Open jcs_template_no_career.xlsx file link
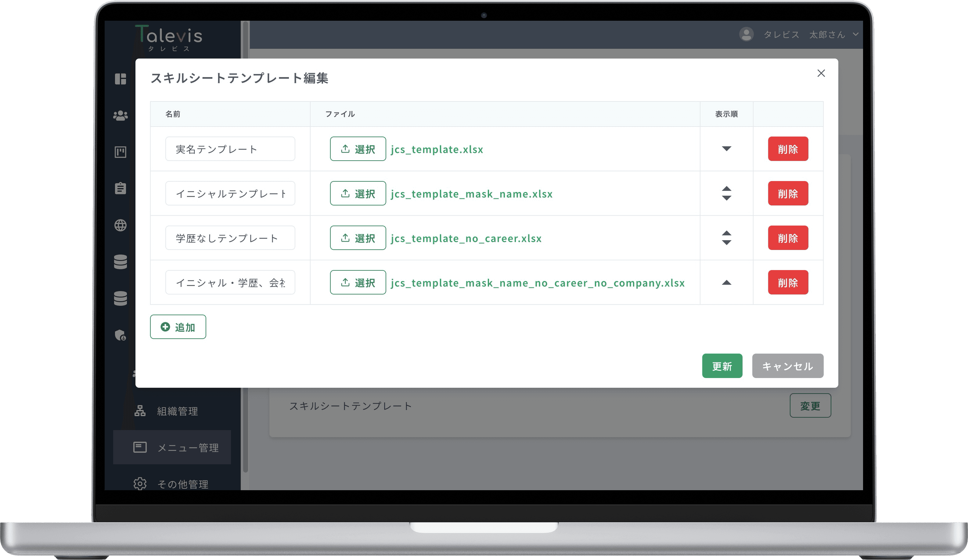The height and width of the screenshot is (560, 968). (466, 238)
